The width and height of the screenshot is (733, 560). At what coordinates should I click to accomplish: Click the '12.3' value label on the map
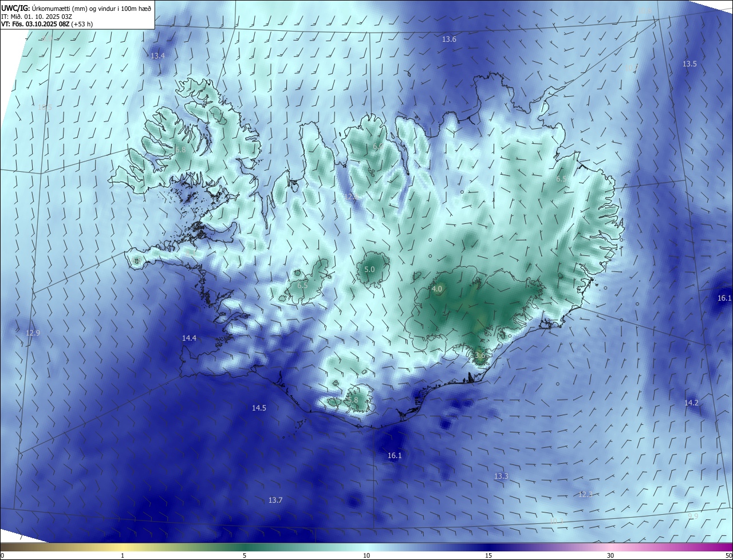(x=585, y=495)
